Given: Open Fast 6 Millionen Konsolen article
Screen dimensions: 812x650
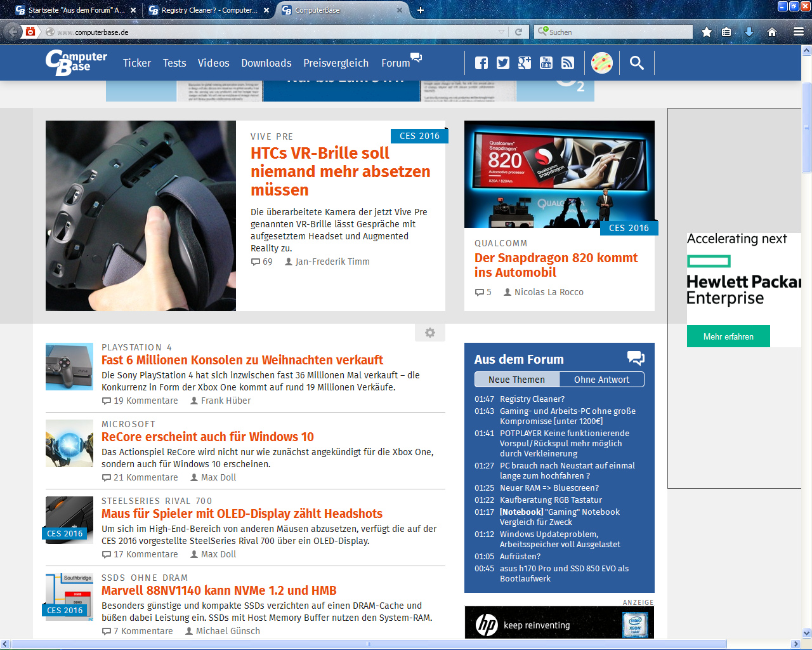Looking at the screenshot, I should [242, 360].
